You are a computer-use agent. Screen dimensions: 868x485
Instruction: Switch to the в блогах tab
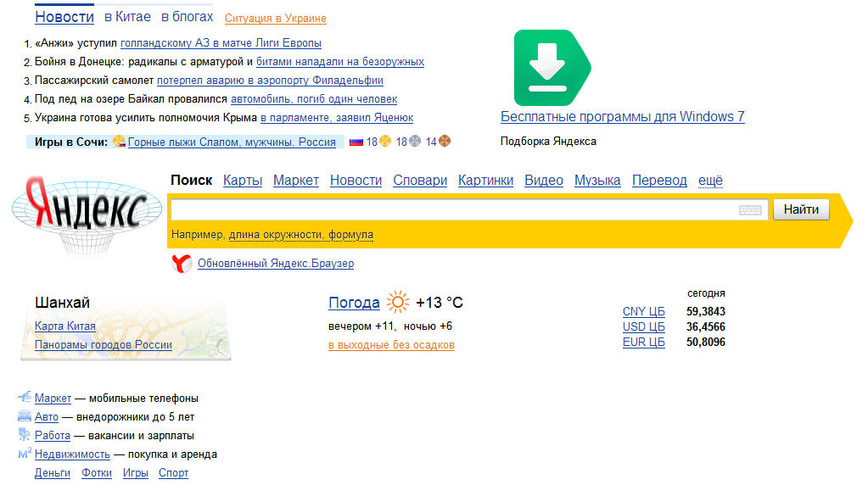pyautogui.click(x=188, y=17)
